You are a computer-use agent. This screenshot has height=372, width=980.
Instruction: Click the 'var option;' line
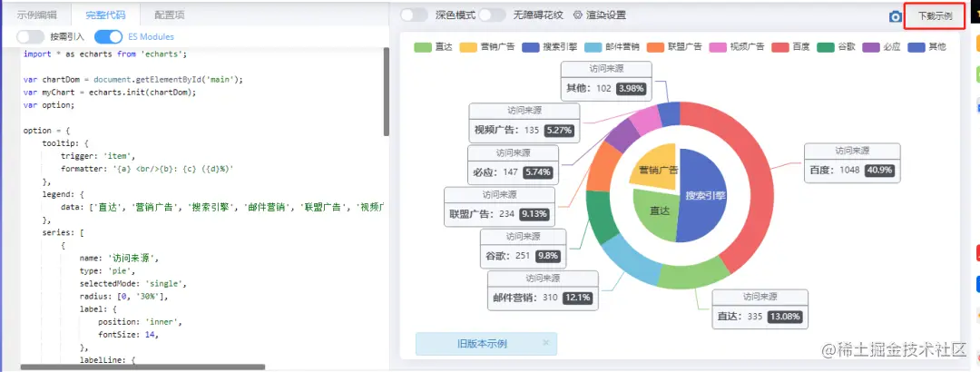pos(49,105)
